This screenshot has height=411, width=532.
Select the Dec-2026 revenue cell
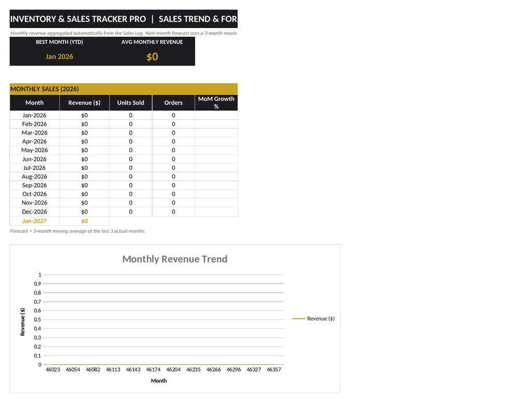point(85,212)
